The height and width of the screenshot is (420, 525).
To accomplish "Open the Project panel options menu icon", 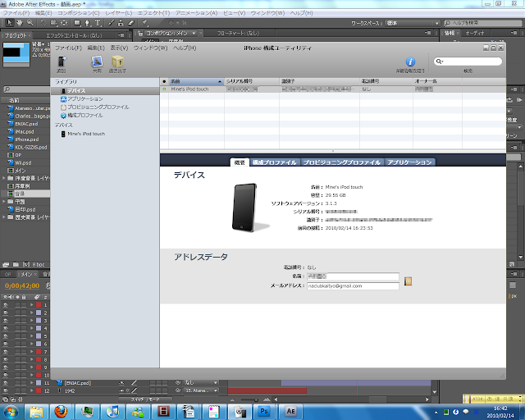I will pos(121,35).
